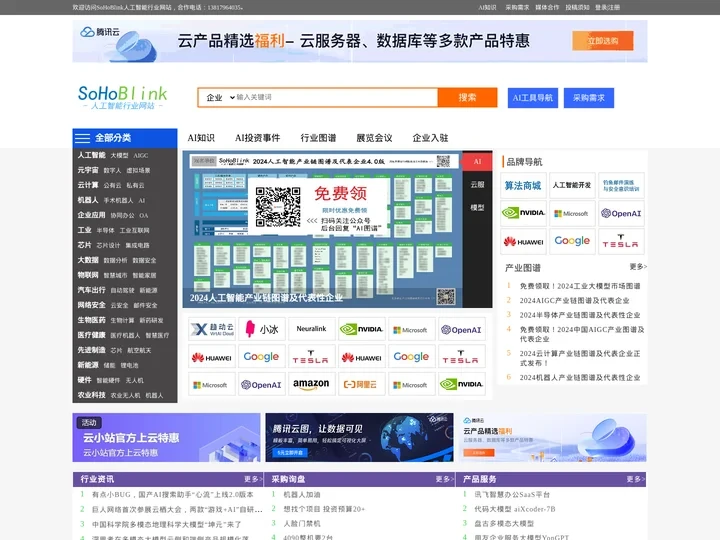This screenshot has width=720, height=540.
Task: Click 媒体合作 in the top bar
Action: [x=547, y=7]
